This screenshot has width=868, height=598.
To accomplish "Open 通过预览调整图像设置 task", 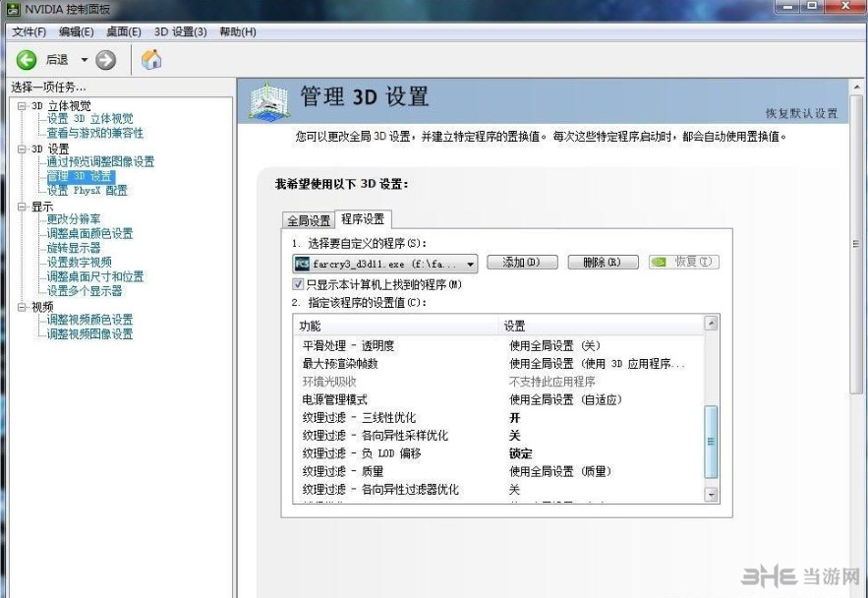I will click(x=100, y=161).
